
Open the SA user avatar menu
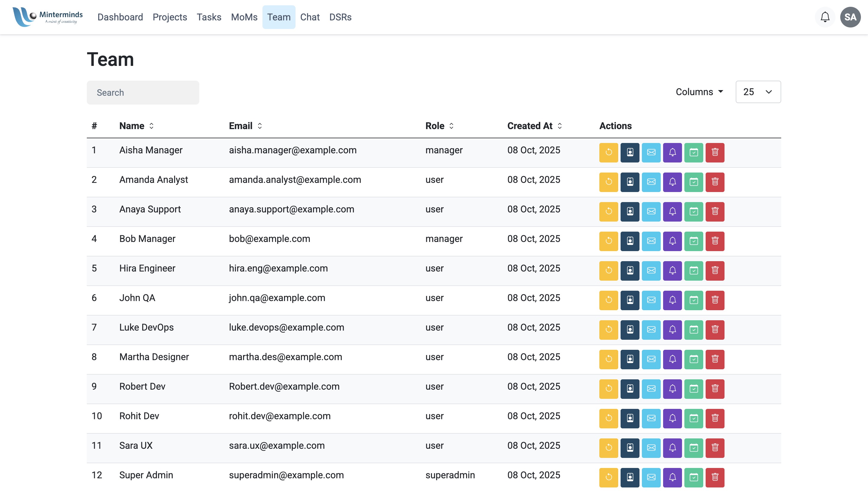(x=850, y=17)
